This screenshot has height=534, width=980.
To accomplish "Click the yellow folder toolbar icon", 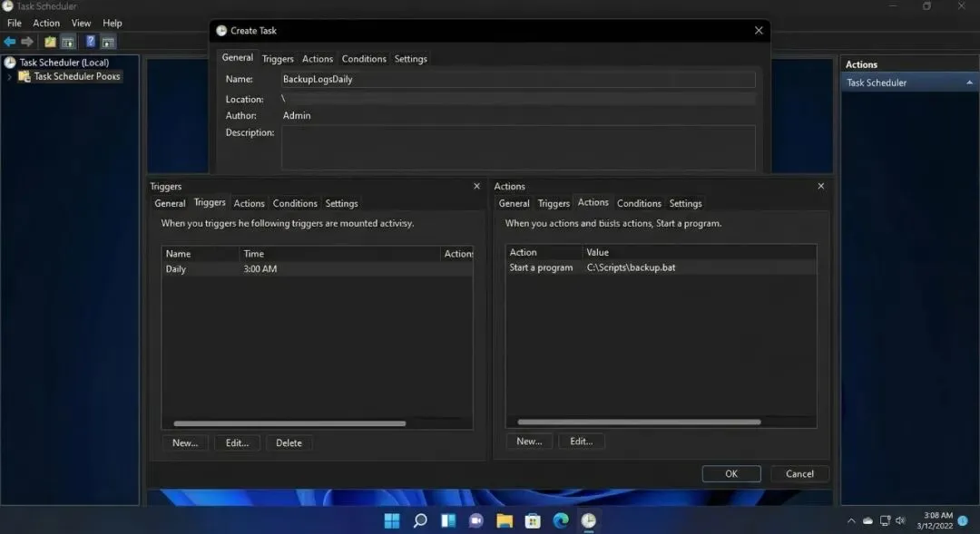I will [50, 42].
